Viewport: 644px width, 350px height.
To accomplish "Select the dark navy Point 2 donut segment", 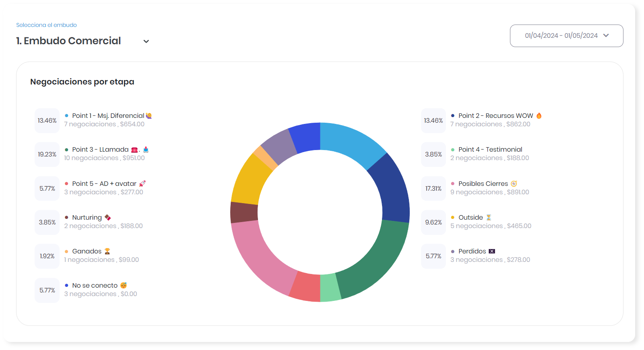I will tap(391, 189).
